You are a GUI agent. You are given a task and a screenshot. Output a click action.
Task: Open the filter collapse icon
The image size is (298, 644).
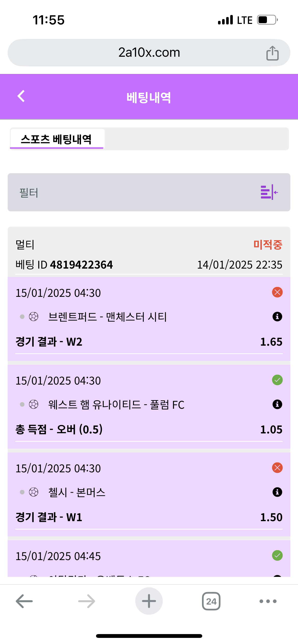coord(269,192)
